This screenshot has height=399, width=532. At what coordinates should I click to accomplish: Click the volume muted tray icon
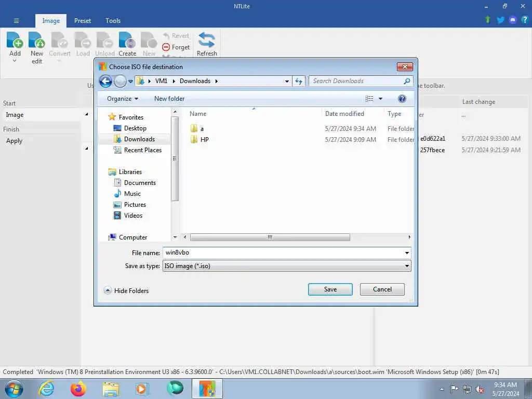coord(480,390)
